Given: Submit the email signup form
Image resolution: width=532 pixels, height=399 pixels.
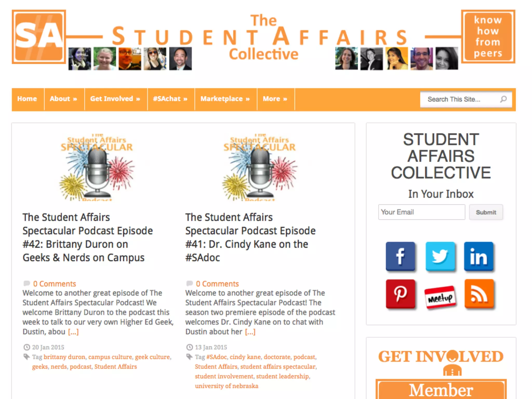Looking at the screenshot, I should click(x=486, y=212).
